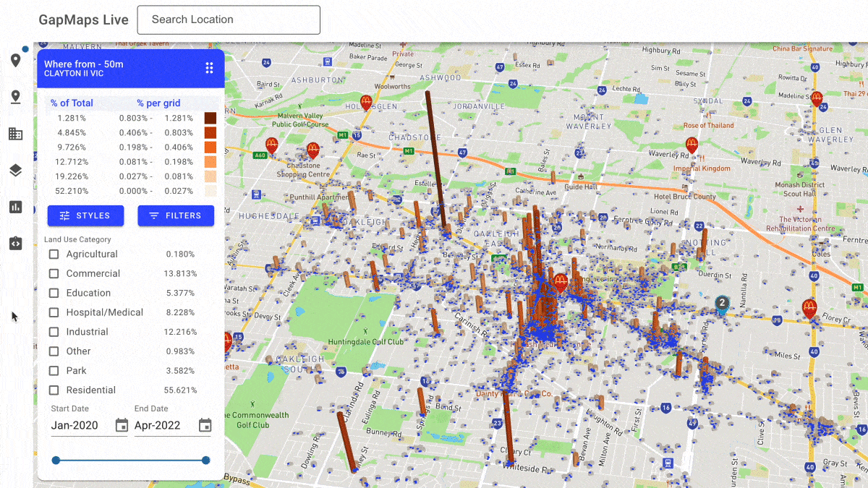Click McDonald's marker near Chadstone Shopping Centre
Screen dimensions: 868x488
[x=313, y=150]
